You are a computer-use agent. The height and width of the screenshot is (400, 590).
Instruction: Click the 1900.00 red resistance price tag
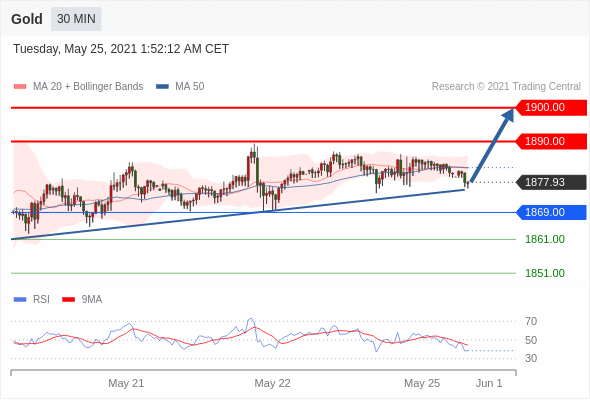(551, 108)
